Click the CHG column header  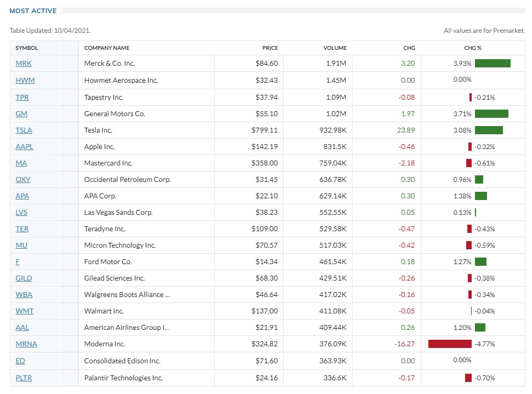[409, 48]
